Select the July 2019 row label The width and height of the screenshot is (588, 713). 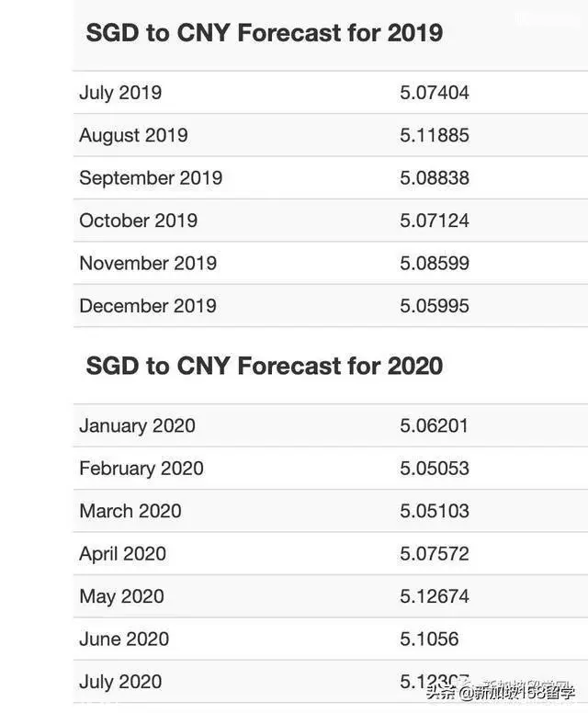click(x=120, y=93)
